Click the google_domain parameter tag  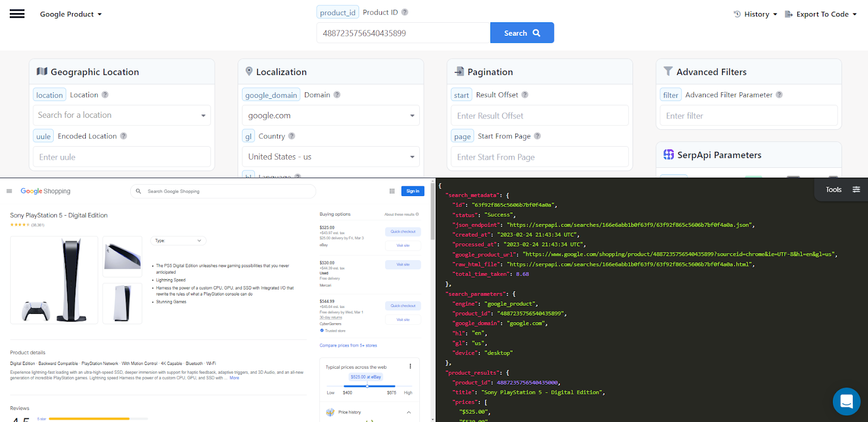[x=271, y=95]
